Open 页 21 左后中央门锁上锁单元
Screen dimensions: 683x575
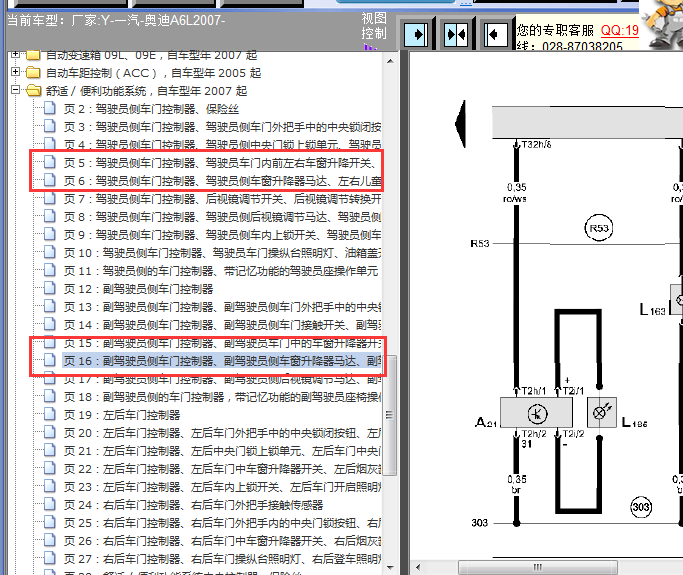tap(222, 451)
